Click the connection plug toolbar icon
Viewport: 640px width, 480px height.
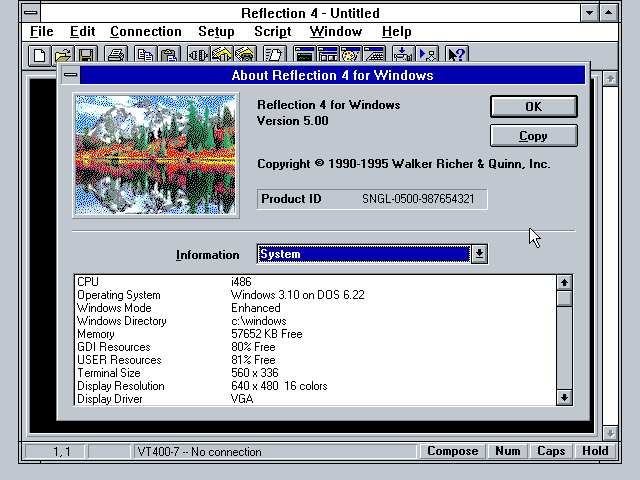pos(198,55)
